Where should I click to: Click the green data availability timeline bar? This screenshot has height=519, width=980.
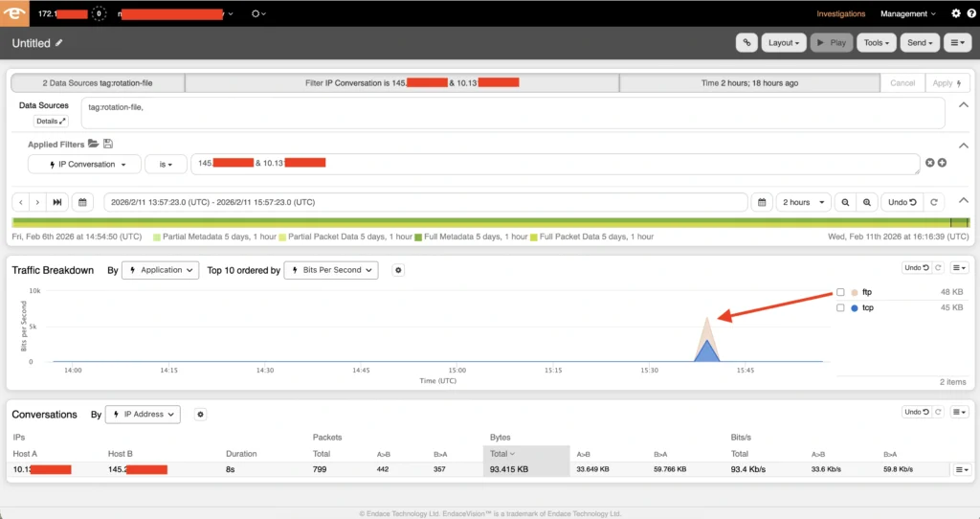tap(491, 222)
